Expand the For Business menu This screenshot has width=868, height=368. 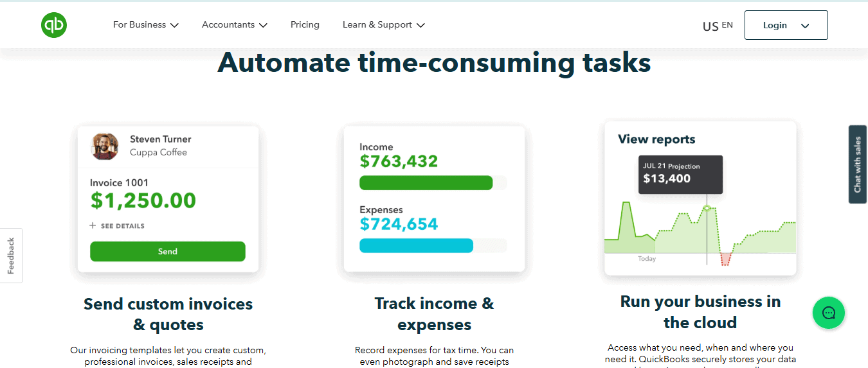pos(146,25)
